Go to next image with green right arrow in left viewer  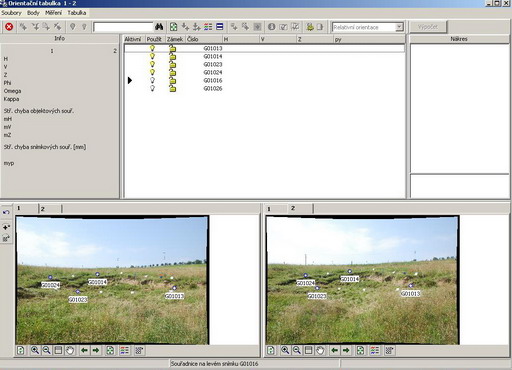click(x=96, y=350)
